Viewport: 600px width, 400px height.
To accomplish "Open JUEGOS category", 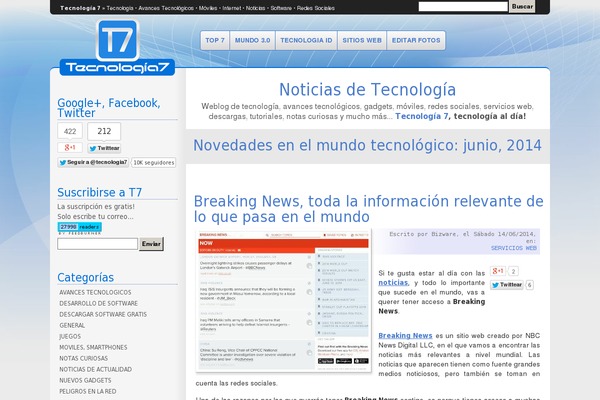I will pos(70,337).
